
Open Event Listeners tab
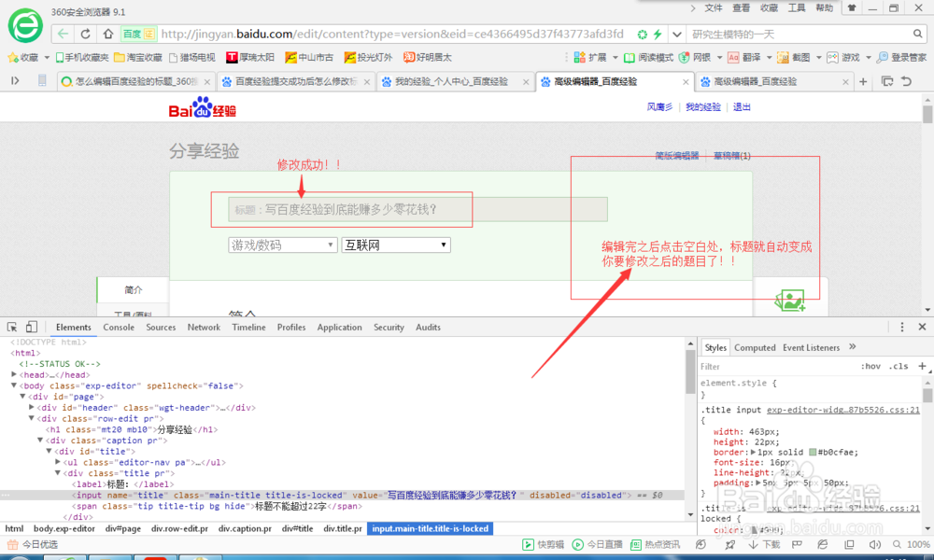812,347
